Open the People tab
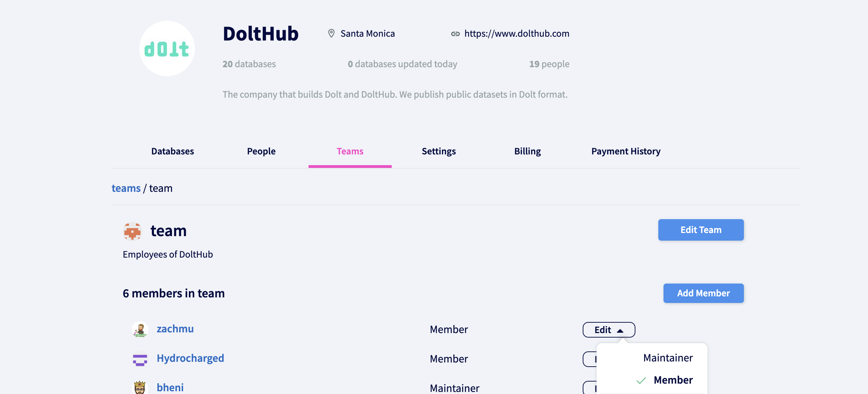The width and height of the screenshot is (868, 394). [261, 151]
